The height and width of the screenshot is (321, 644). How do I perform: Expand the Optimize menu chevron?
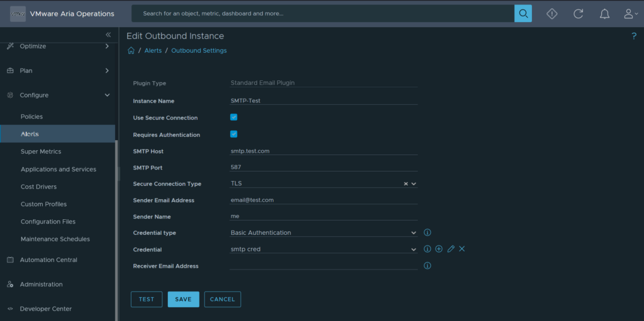[x=107, y=46]
